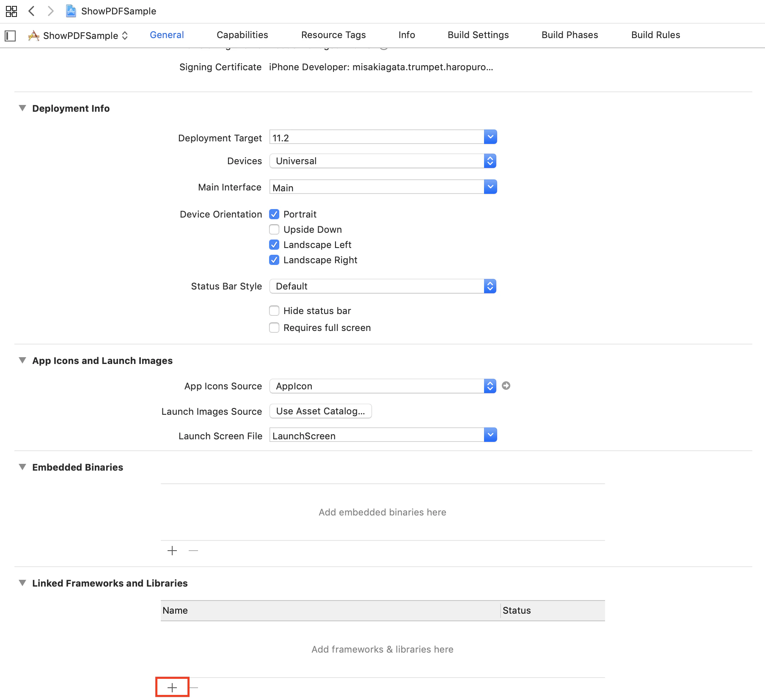This screenshot has width=765, height=700.
Task: Click the arrow beside AppIcon source
Action: point(506,386)
